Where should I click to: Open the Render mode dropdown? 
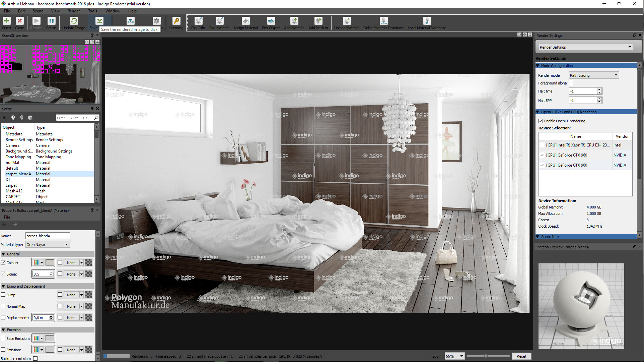click(594, 75)
